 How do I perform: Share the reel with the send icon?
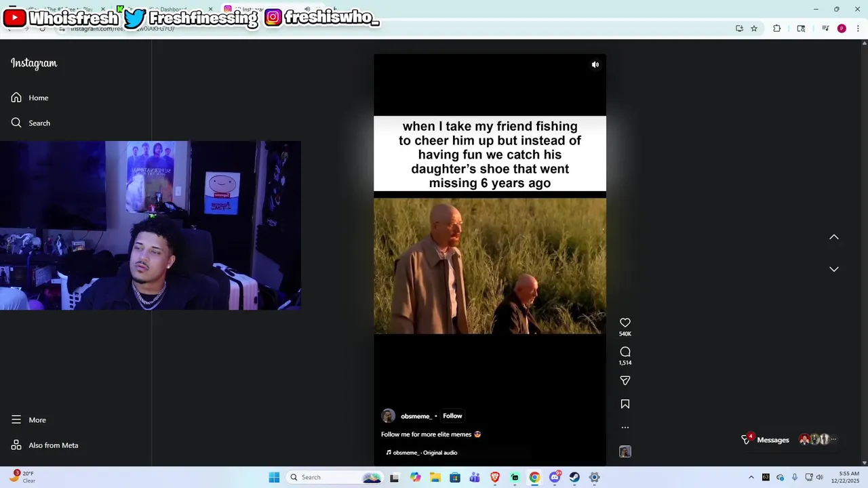[x=625, y=381]
